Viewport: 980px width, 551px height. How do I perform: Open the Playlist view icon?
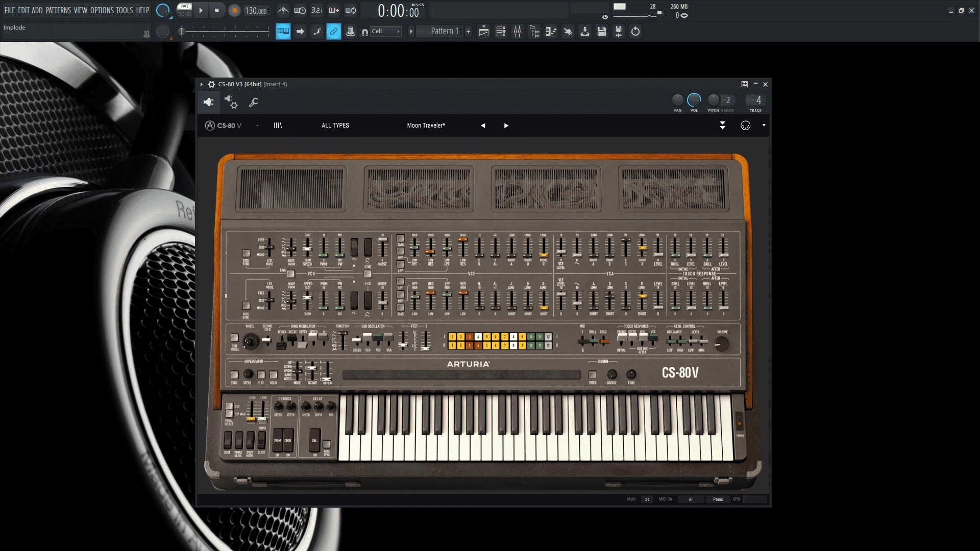tap(484, 32)
